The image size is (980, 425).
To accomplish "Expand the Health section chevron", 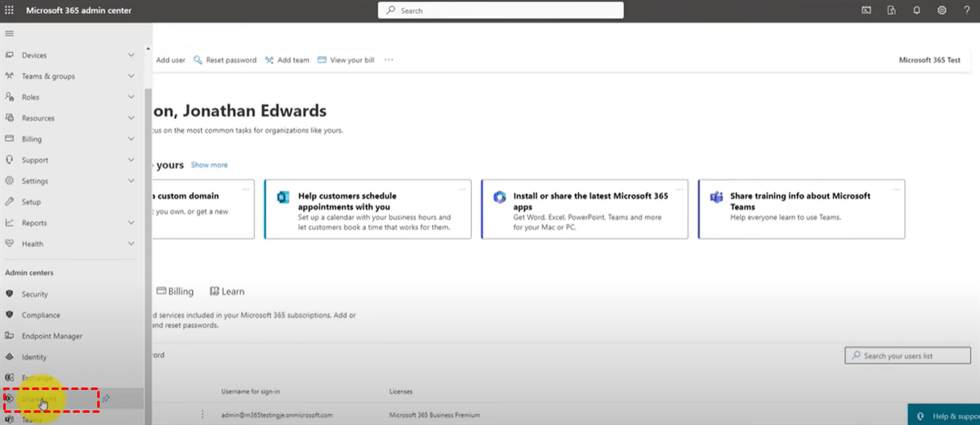I will coord(131,243).
